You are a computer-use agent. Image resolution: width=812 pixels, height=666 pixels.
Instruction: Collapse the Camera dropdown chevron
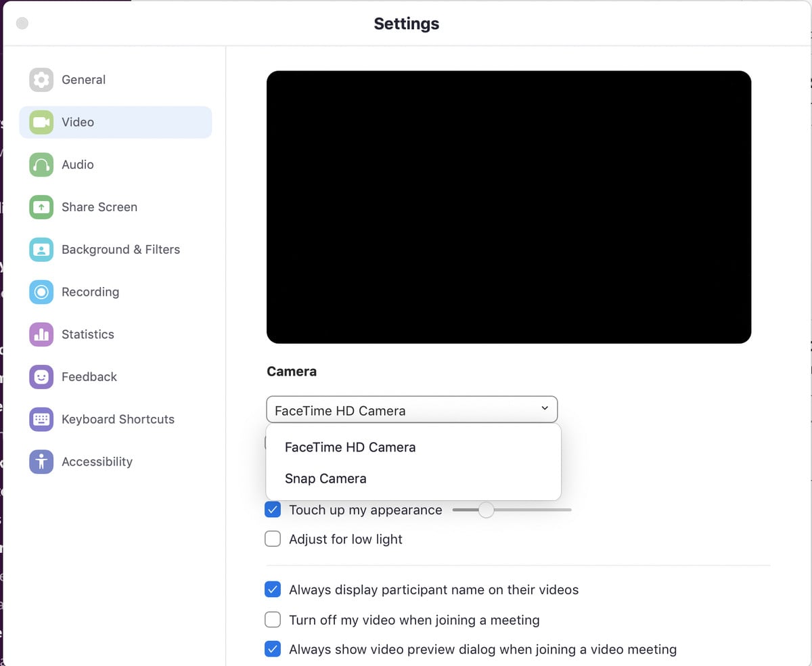(545, 408)
